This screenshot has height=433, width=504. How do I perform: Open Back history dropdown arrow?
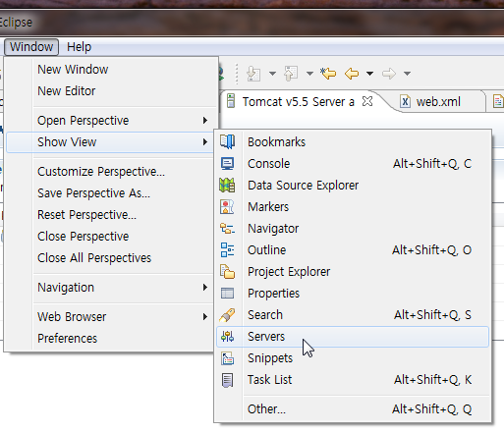tap(369, 74)
